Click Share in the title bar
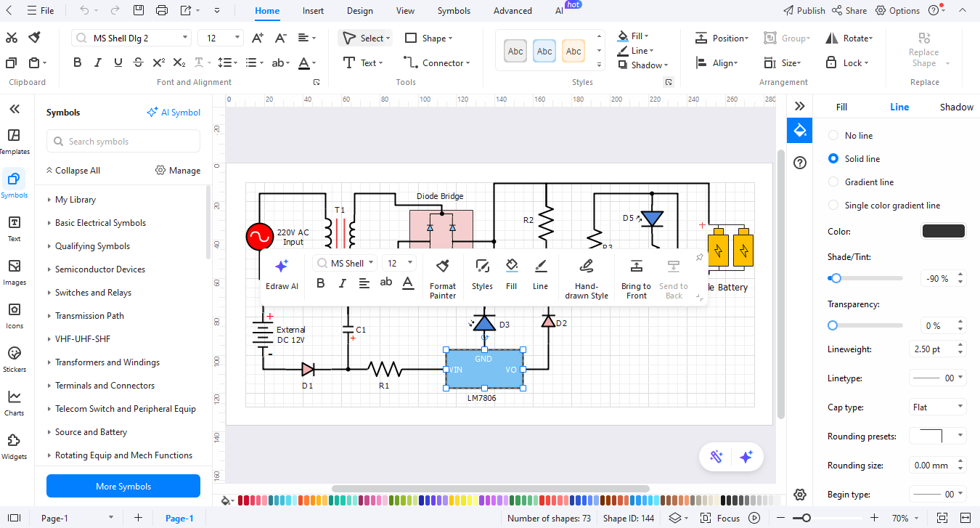 [849, 11]
